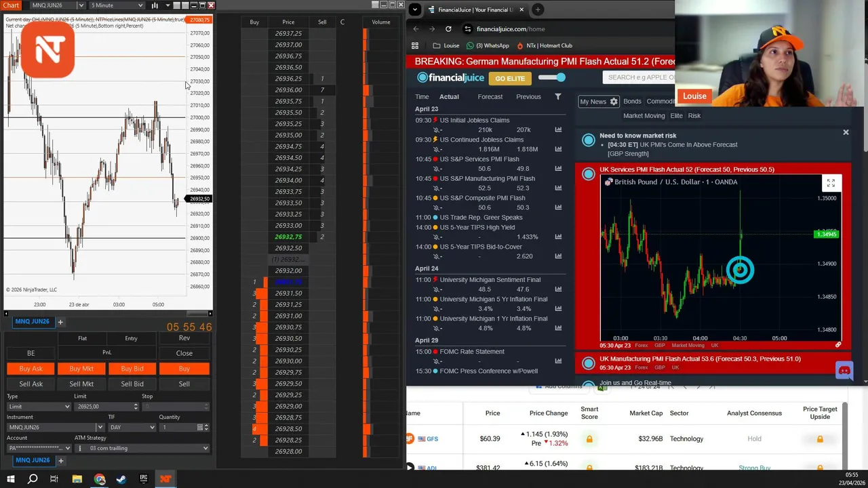Toggle FinancialJuice theme switch
The width and height of the screenshot is (868, 488).
[x=551, y=78]
